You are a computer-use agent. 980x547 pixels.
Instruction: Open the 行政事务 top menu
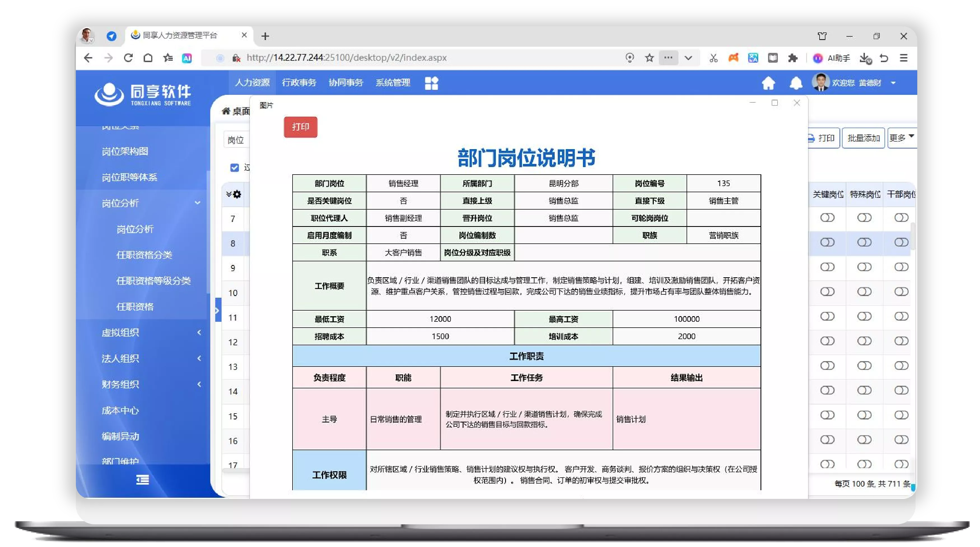[299, 83]
